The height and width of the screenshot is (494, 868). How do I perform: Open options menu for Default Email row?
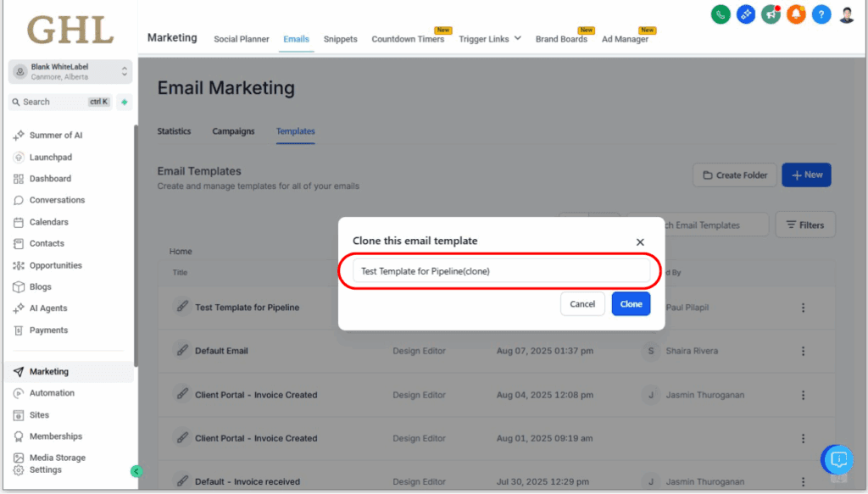(804, 352)
